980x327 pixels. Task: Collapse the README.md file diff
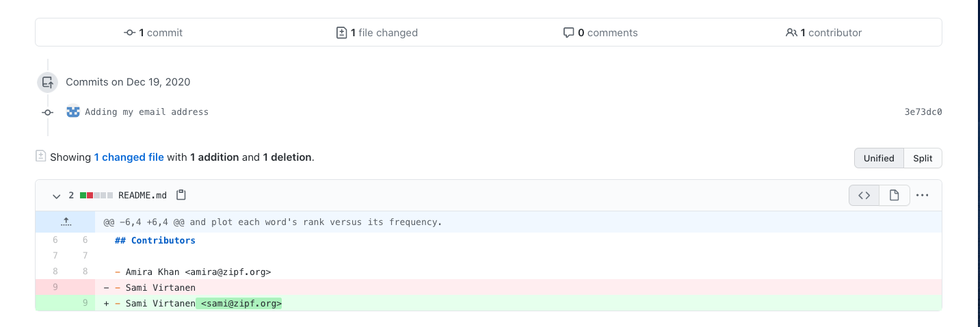point(57,196)
